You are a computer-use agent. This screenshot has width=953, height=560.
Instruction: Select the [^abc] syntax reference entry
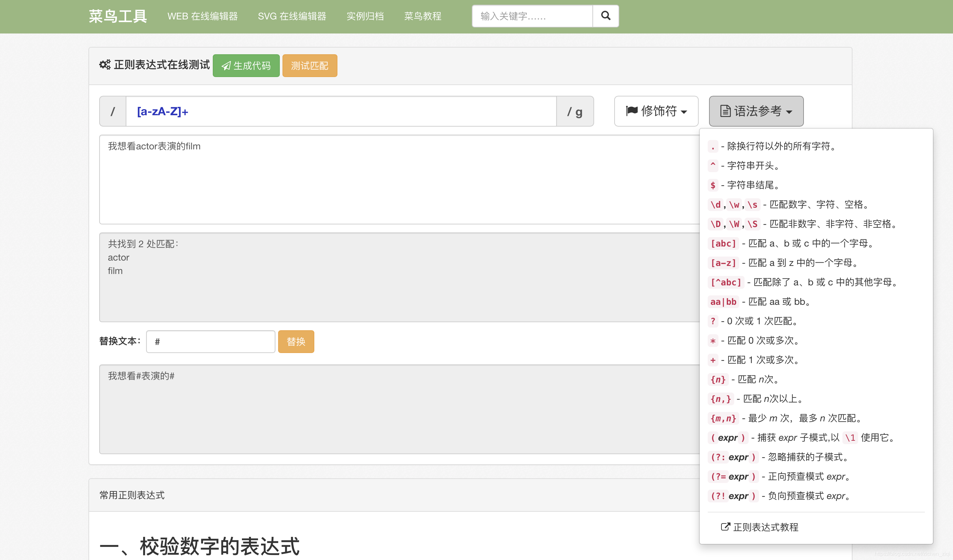pos(725,282)
